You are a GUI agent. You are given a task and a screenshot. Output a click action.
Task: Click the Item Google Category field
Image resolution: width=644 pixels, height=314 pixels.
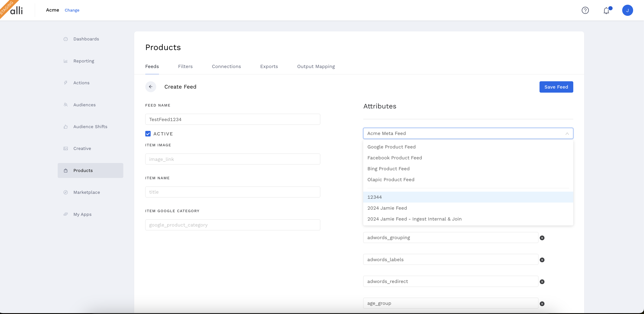tap(232, 225)
